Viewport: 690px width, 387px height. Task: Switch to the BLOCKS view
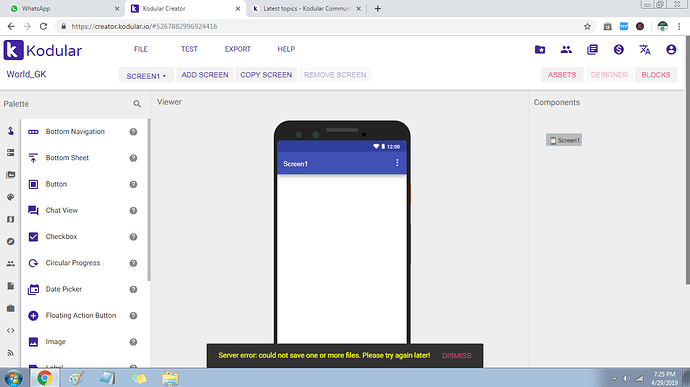pos(656,75)
